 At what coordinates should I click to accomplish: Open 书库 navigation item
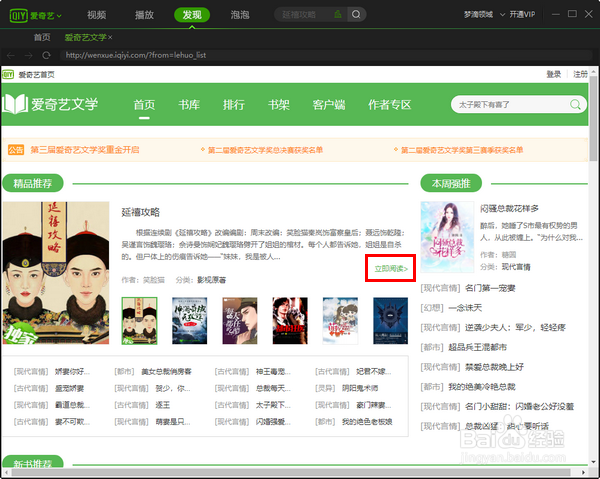click(189, 104)
